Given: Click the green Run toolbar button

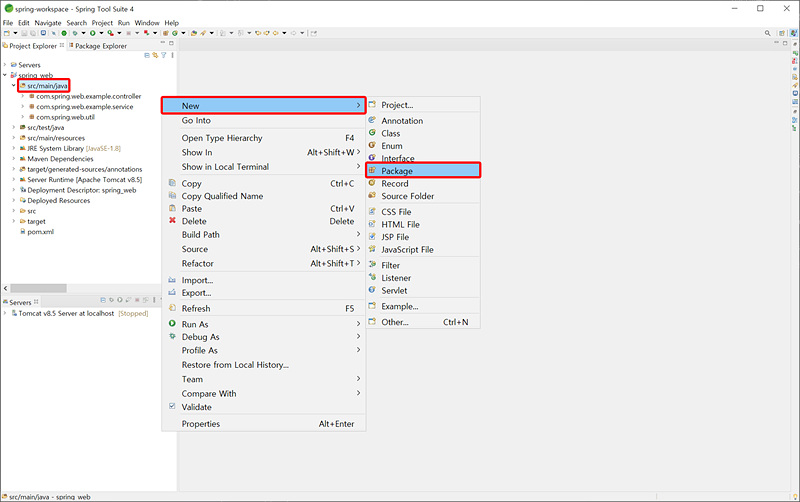Looking at the screenshot, I should (x=92, y=33).
